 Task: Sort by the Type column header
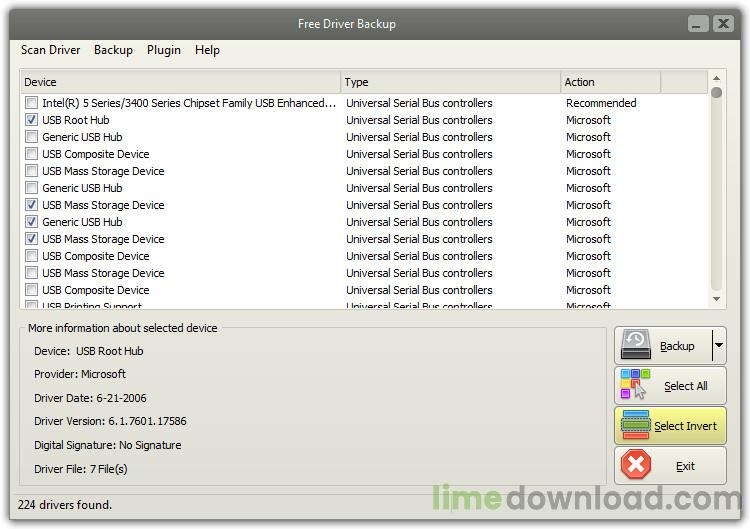tap(450, 82)
